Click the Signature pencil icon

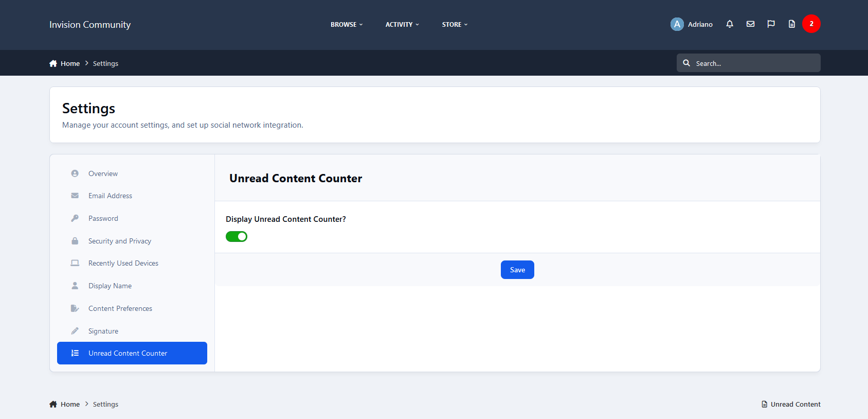click(x=75, y=331)
